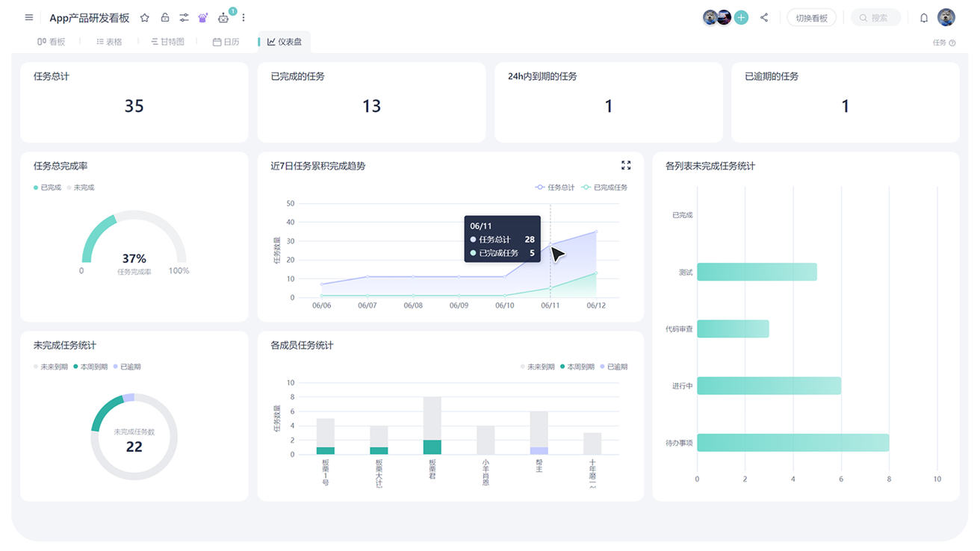This screenshot has width=980, height=551.
Task: Click the 代码审查 horizontal bar
Action: (x=733, y=329)
